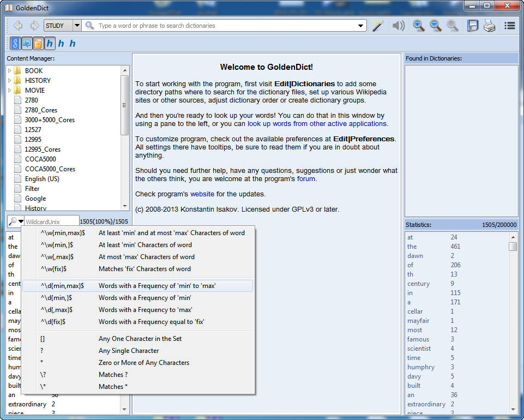Select 'Zero or More of Any Characters'
This screenshot has width=524, height=420.
pyautogui.click(x=138, y=363)
